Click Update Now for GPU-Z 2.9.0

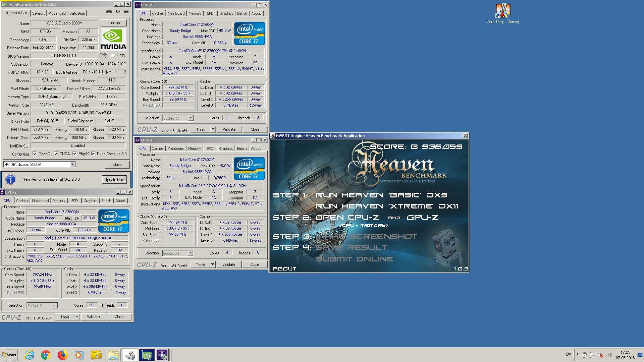click(x=114, y=180)
